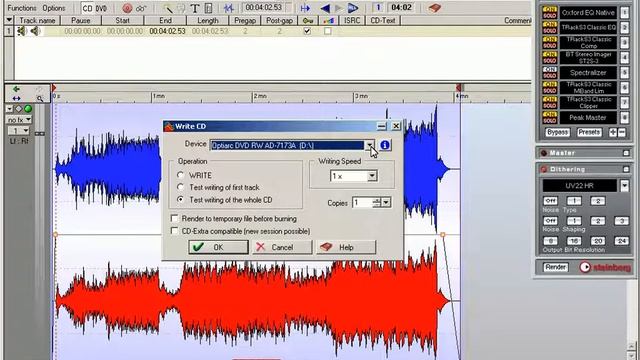Screen dimensions: 640x360
Task: Open the Device dropdown in Write CD
Action: coord(369,145)
